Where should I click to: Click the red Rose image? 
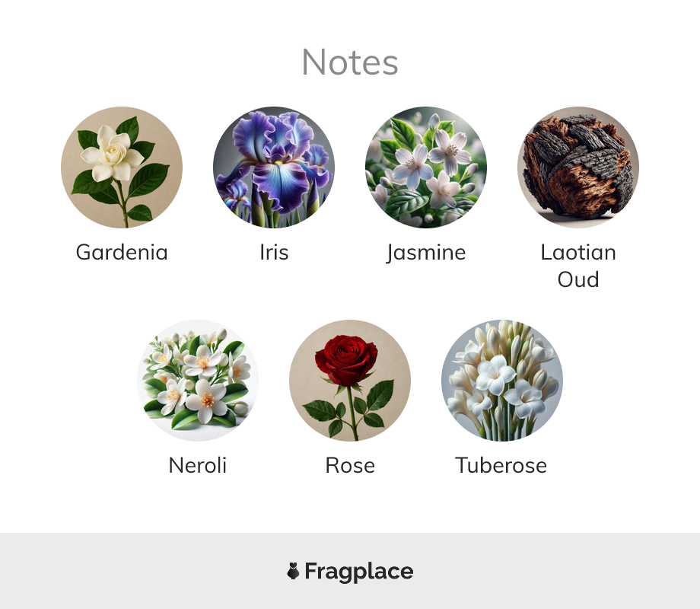click(350, 381)
